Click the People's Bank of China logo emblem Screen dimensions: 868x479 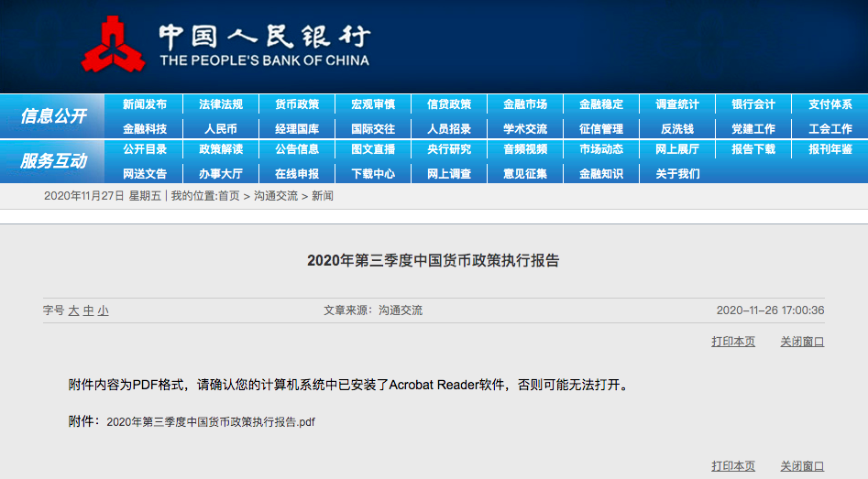click(113, 43)
